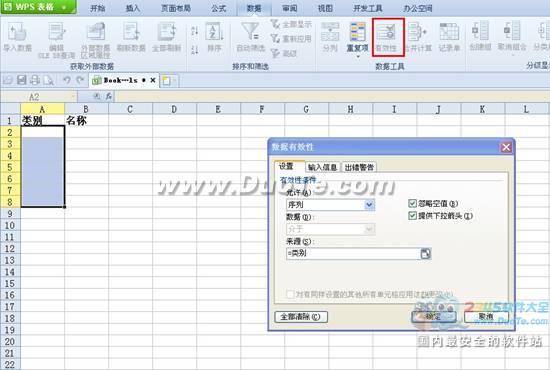Open the 排序 sort tool
This screenshot has width=550, height=370.
pos(214,37)
